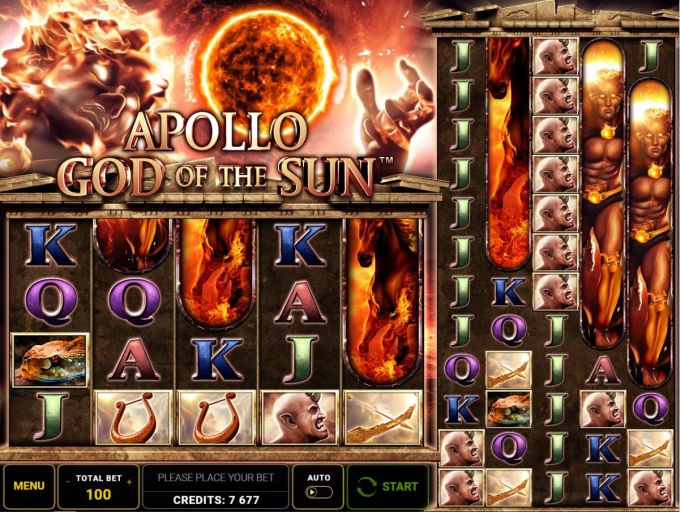The width and height of the screenshot is (680, 512).
Task: Click the snake symbol in the colossal reels
Action: tap(508, 409)
